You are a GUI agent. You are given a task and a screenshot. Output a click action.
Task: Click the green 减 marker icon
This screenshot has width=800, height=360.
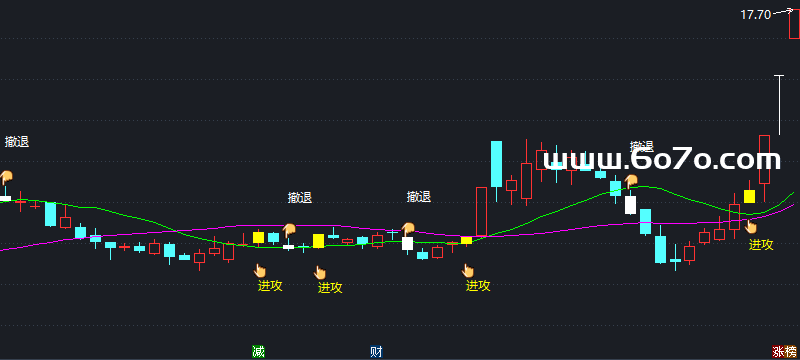(259, 351)
